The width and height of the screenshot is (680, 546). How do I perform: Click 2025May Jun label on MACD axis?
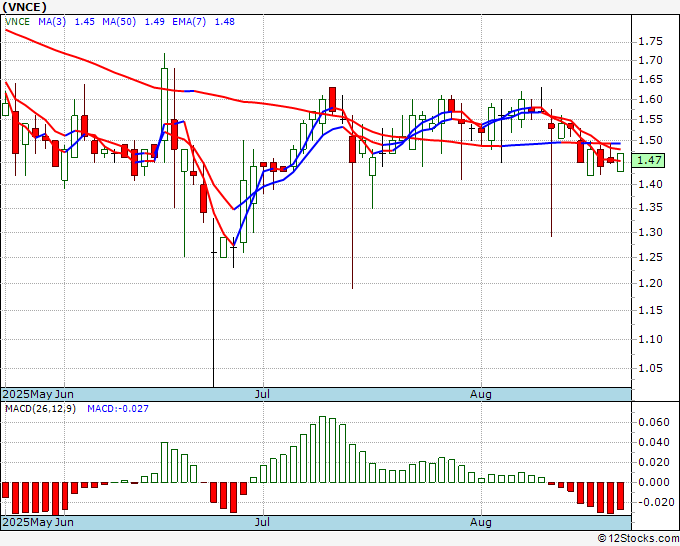tap(38, 522)
